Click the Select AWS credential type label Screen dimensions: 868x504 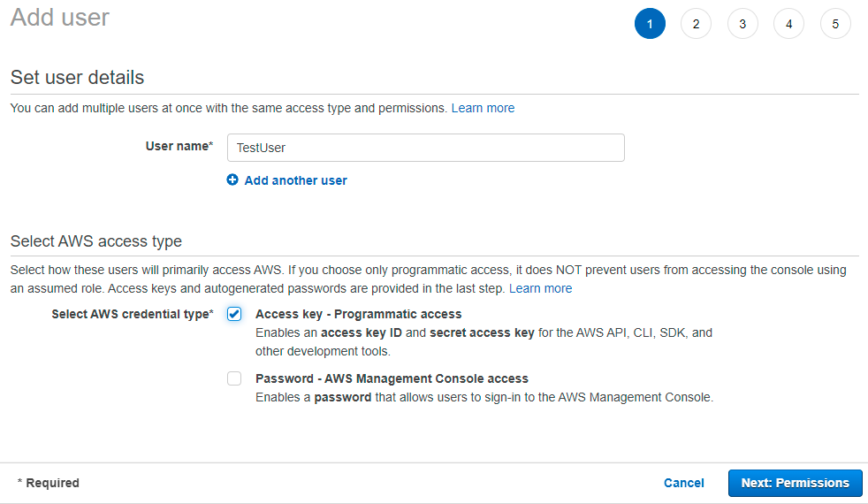[133, 314]
